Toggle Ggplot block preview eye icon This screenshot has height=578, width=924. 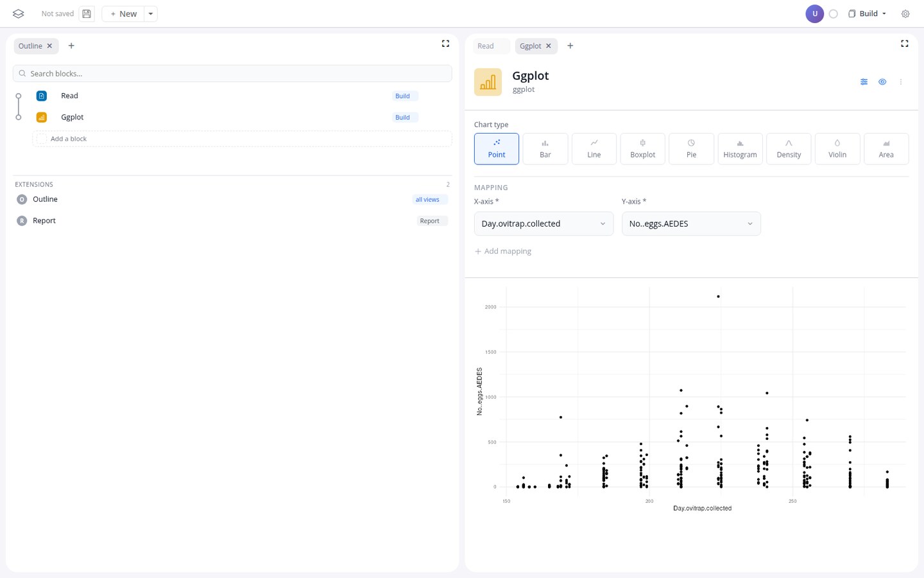(x=882, y=82)
